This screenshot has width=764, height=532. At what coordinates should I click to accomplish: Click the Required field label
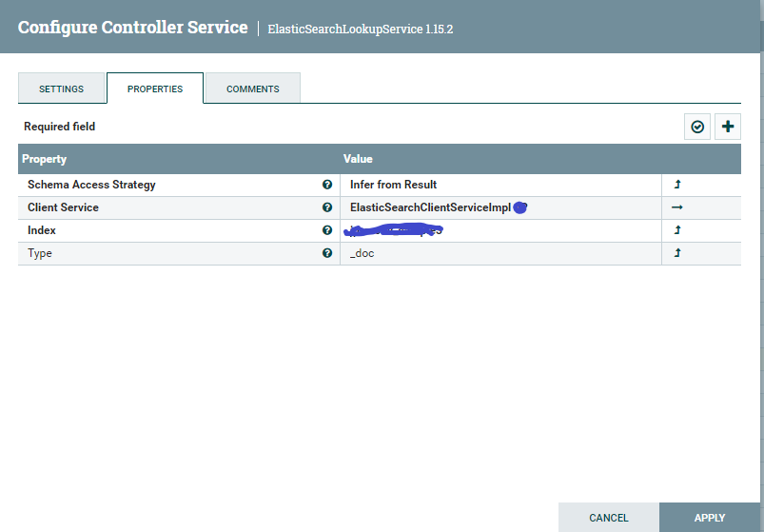(x=59, y=127)
